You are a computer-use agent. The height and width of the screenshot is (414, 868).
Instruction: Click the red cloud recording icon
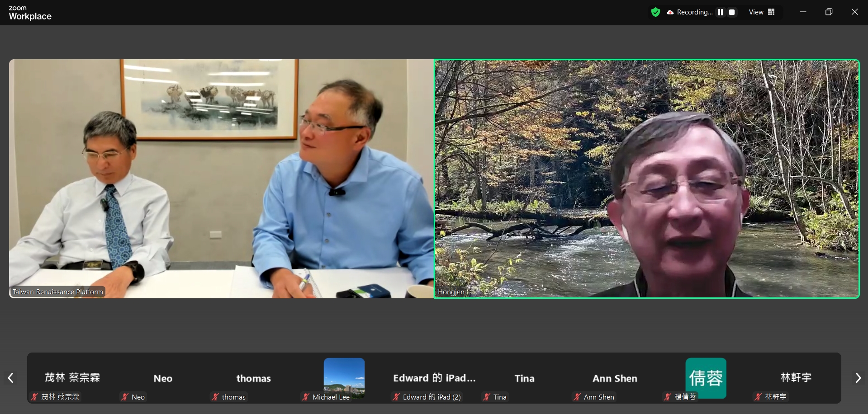670,12
